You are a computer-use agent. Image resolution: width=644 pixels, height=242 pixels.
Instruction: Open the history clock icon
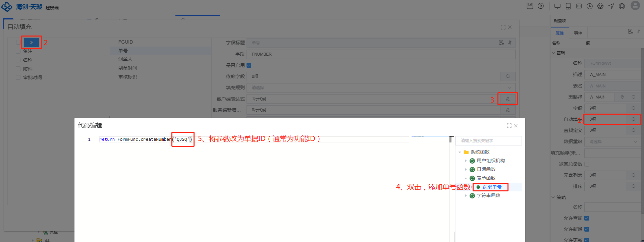click(590, 6)
